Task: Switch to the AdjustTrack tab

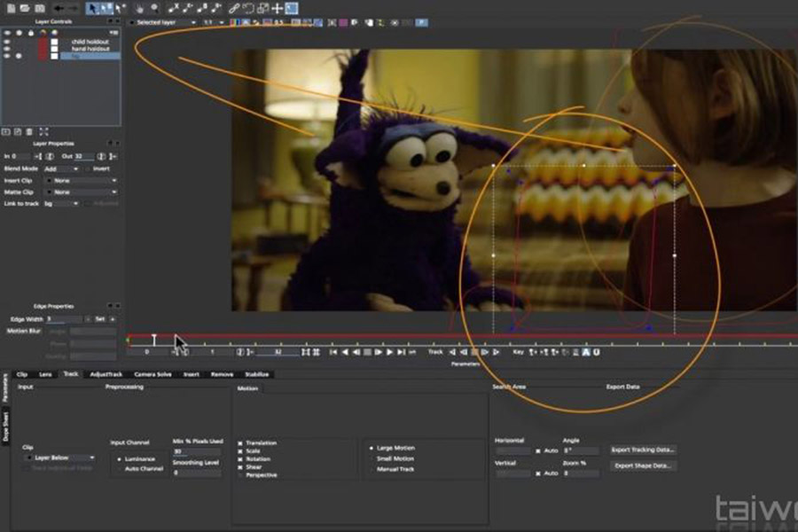Action: [108, 375]
